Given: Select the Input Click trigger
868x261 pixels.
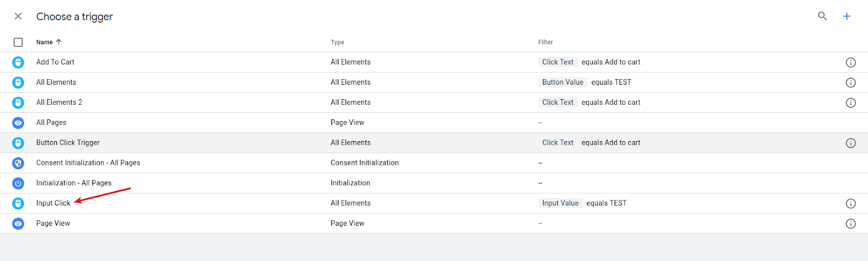Looking at the screenshot, I should 53,203.
